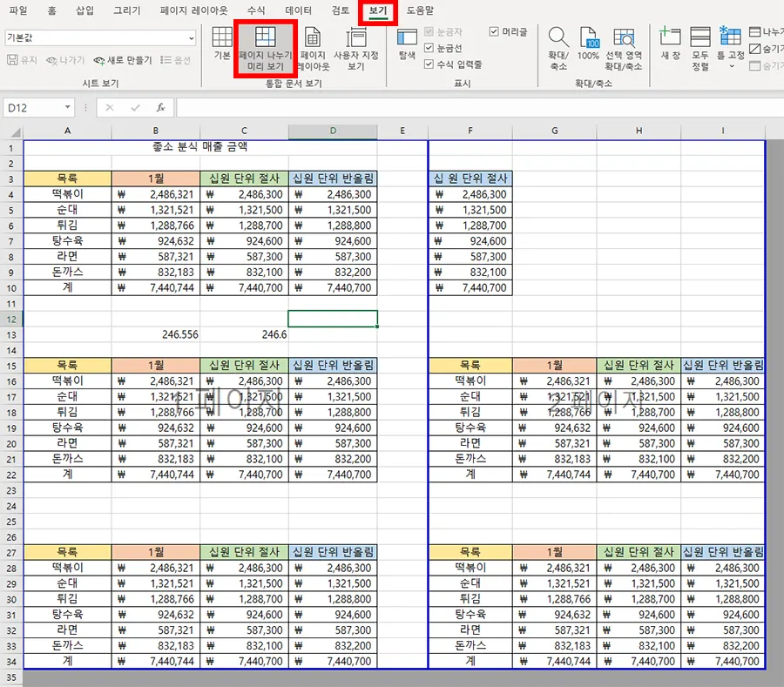This screenshot has height=687, width=784.
Task: Click cell C13 with value 246.6
Action: coord(244,334)
